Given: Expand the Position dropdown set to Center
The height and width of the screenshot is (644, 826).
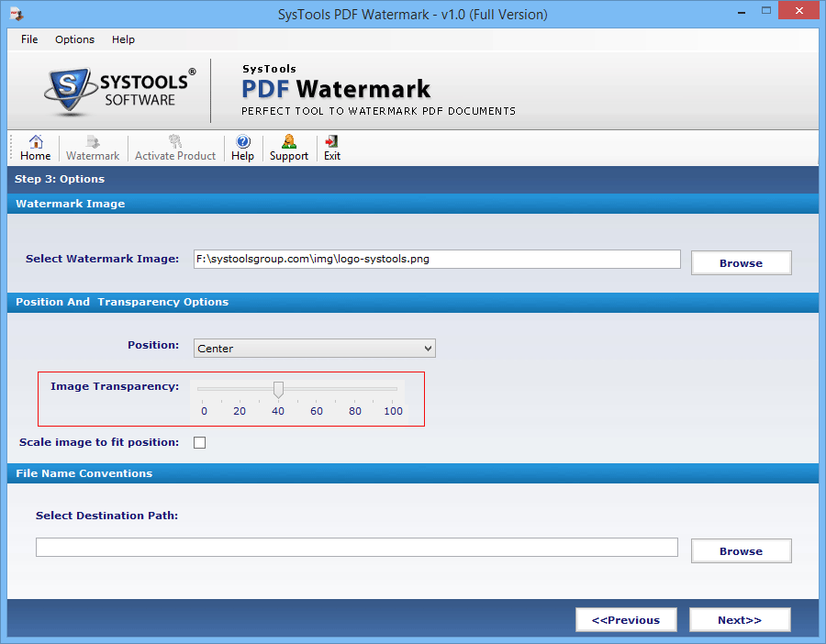Looking at the screenshot, I should click(315, 348).
